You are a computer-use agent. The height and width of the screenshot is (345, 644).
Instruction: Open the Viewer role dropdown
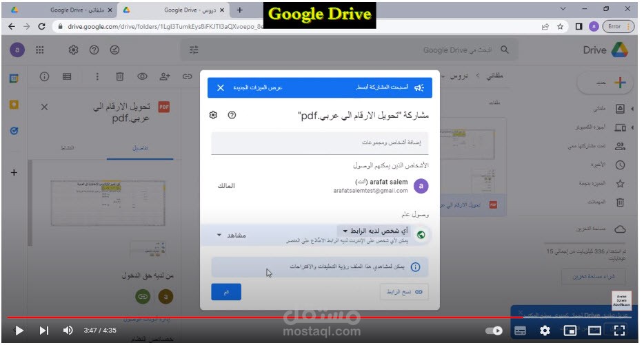pyautogui.click(x=231, y=236)
